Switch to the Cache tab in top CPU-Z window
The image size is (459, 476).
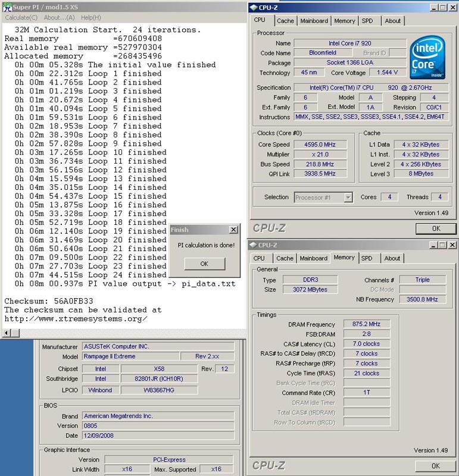285,21
